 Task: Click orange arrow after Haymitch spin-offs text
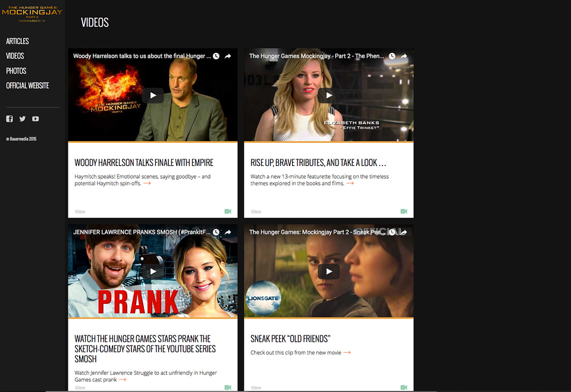(147, 183)
